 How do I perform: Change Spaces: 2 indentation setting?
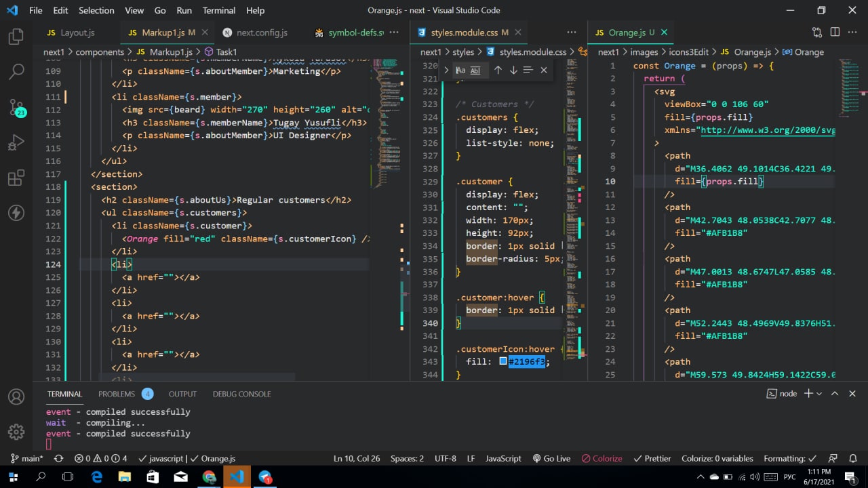[407, 458]
